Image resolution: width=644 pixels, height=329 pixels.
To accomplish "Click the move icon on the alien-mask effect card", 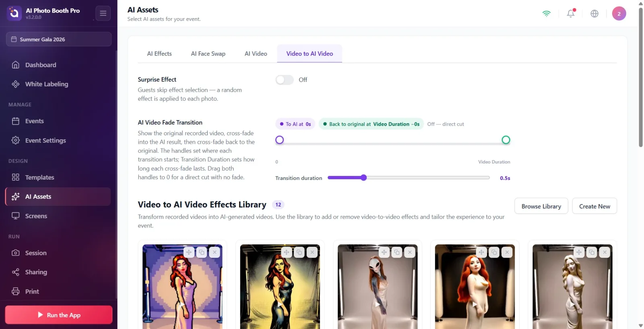I will [x=384, y=252].
